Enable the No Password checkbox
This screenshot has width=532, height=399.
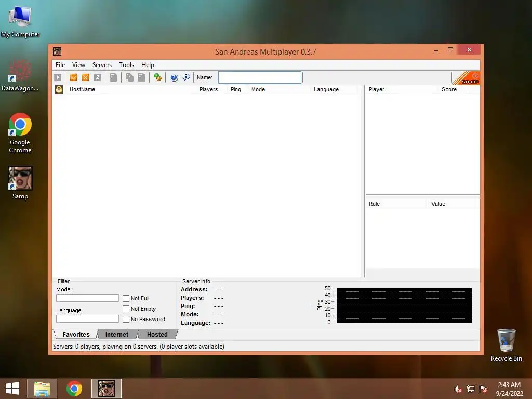(126, 320)
